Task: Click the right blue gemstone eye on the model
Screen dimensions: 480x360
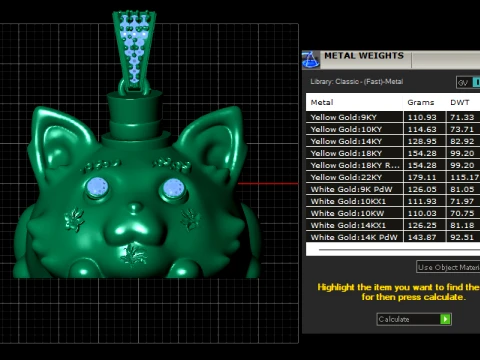Action: click(x=173, y=188)
